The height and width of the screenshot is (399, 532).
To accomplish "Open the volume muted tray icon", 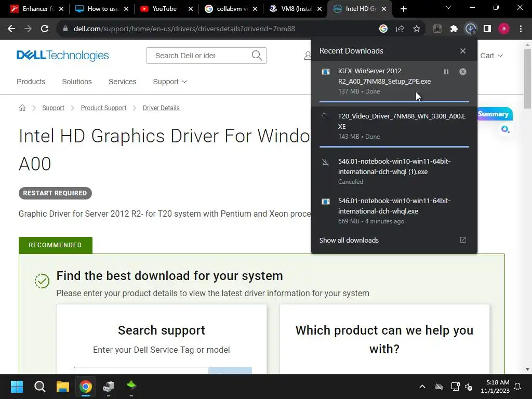I will click(x=469, y=387).
